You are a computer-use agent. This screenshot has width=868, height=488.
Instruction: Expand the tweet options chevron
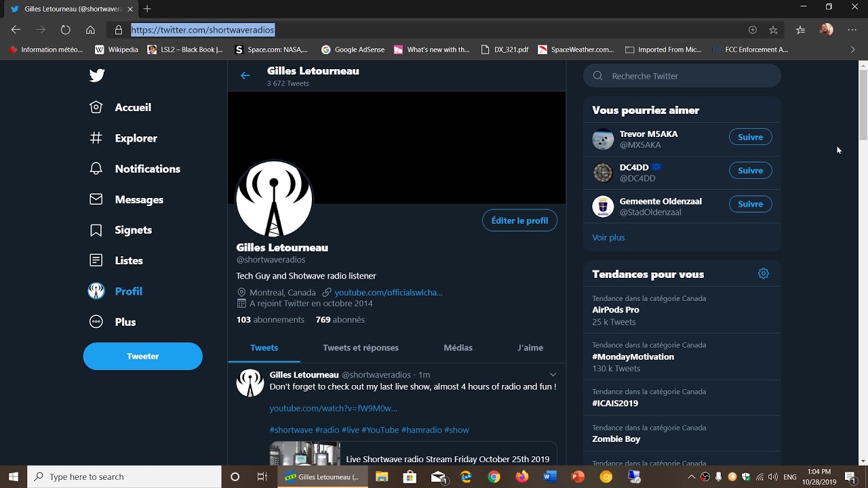(553, 375)
